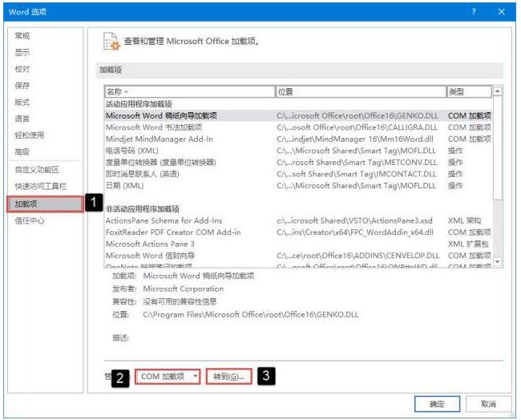521x420 pixels.
Task: Click the help question mark icon
Action: coord(473,12)
